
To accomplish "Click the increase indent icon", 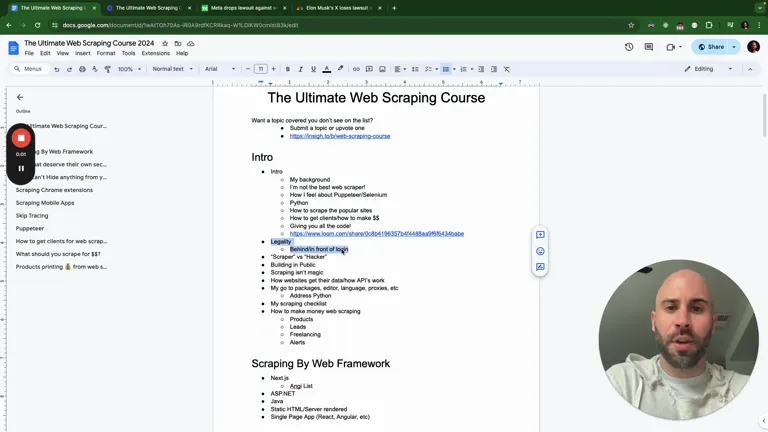I will tap(494, 69).
